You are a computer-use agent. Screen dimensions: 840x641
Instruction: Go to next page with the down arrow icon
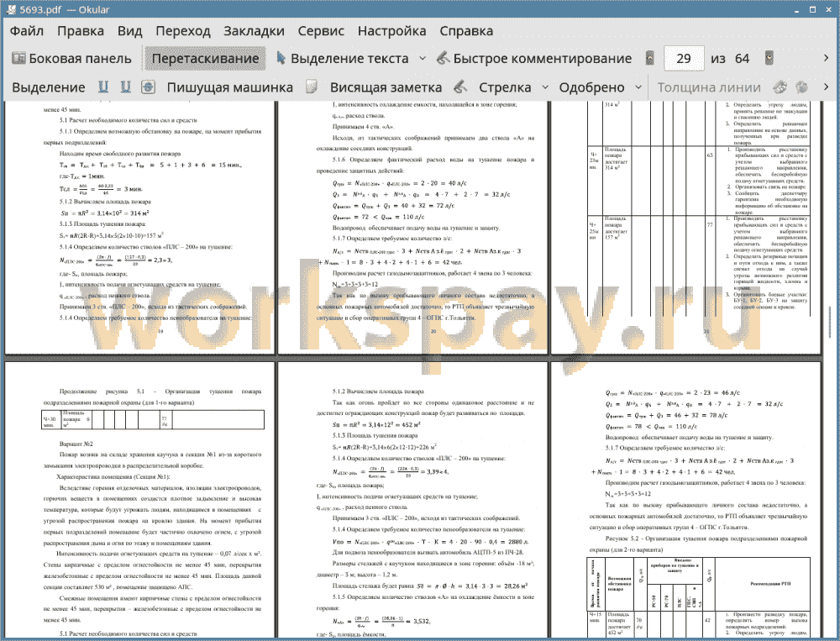pos(769,59)
